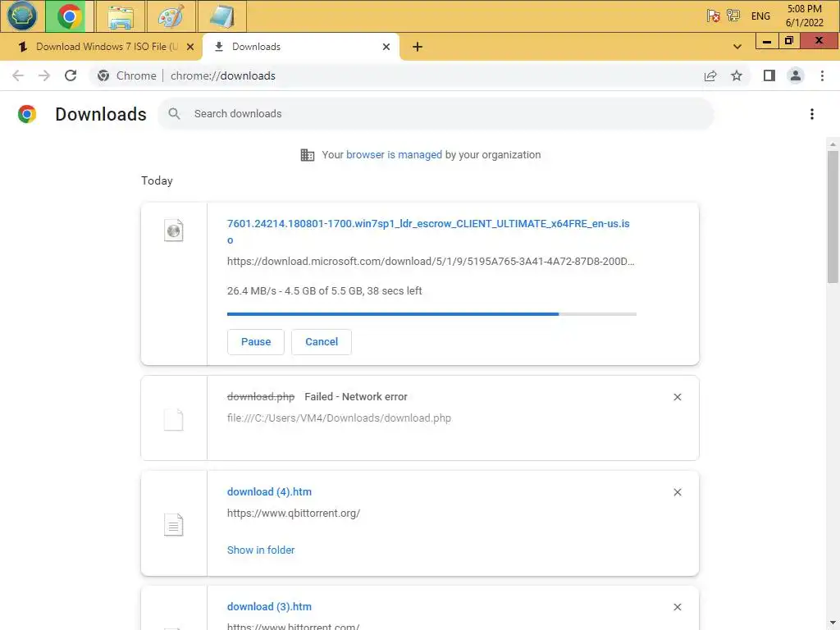840x630 pixels.
Task: Click the download.php blank file icon
Action: (x=174, y=419)
